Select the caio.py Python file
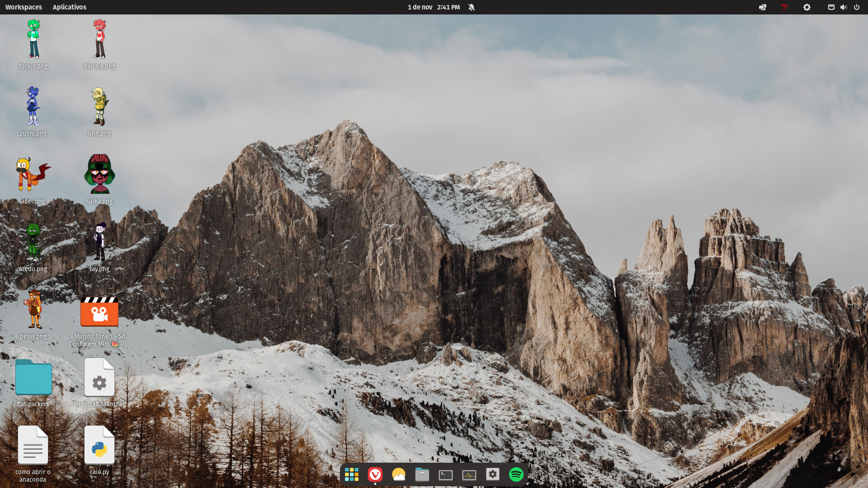The image size is (868, 488). point(99,446)
